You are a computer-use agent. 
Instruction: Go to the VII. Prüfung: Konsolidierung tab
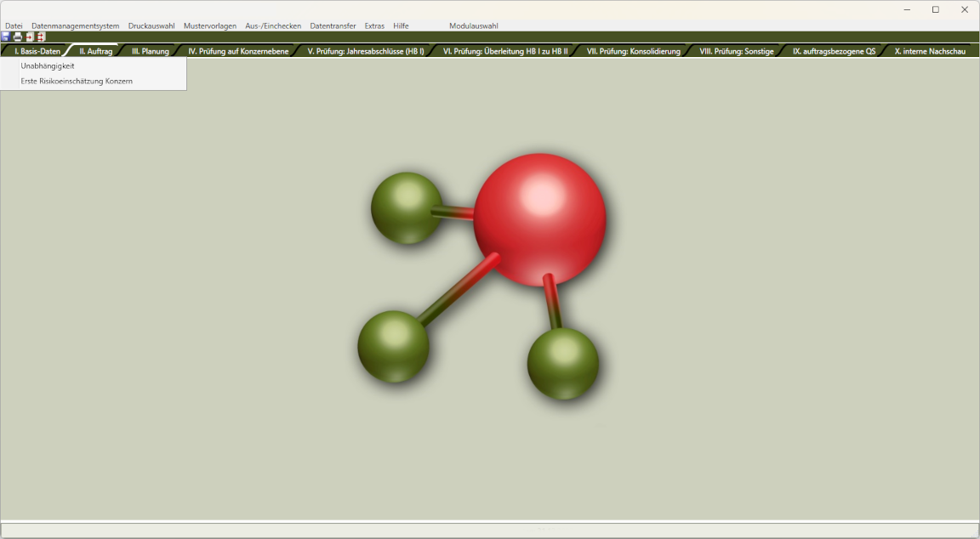click(634, 52)
